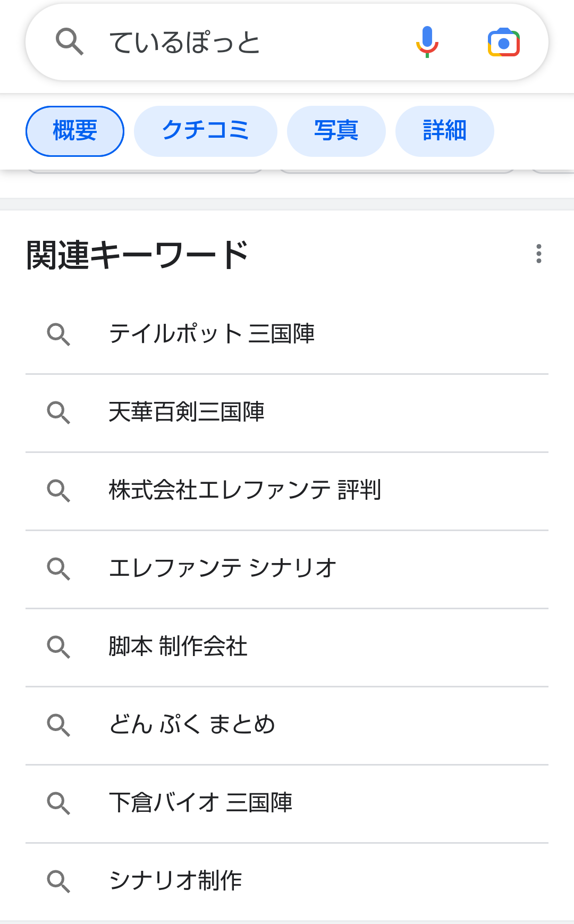Choose the 天華百剣三国陣 related search

pos(187,412)
